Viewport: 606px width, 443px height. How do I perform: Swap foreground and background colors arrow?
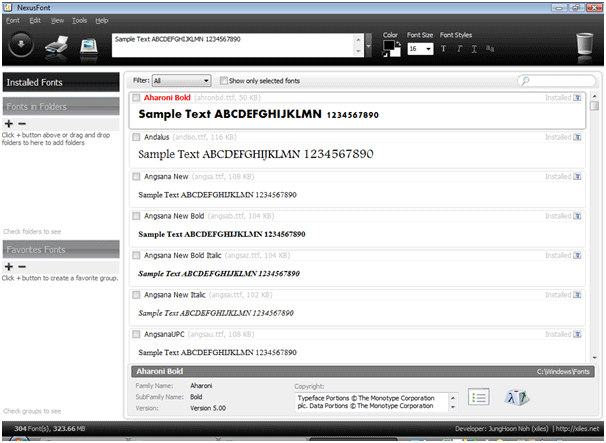398,44
